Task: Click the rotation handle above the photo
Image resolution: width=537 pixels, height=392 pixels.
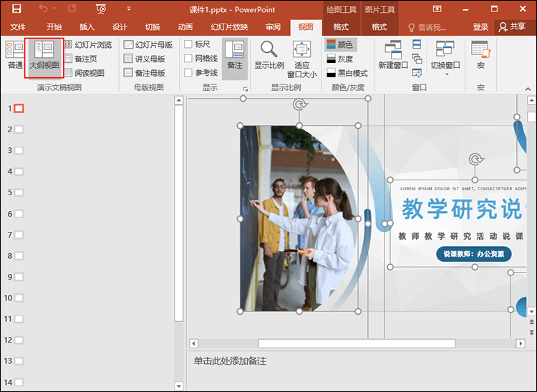Action: tap(300, 104)
